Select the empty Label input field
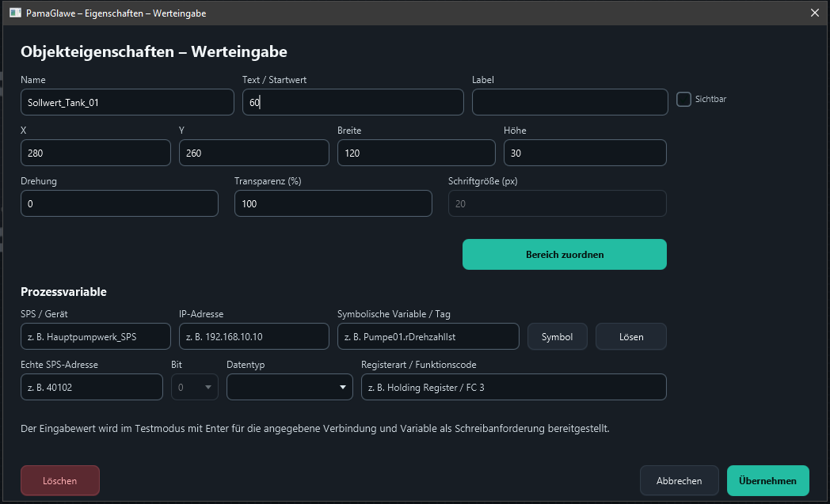Screen dimensions: 830x504 pos(569,102)
